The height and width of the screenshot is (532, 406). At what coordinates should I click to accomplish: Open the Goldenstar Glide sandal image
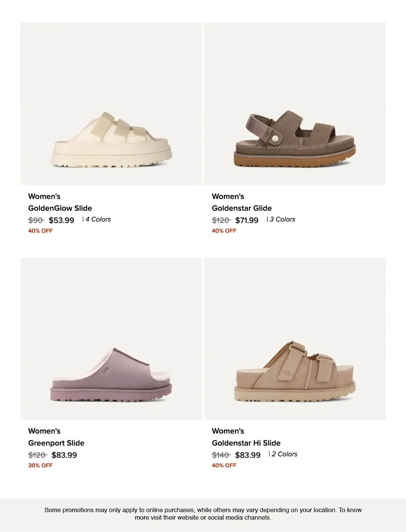[295, 104]
